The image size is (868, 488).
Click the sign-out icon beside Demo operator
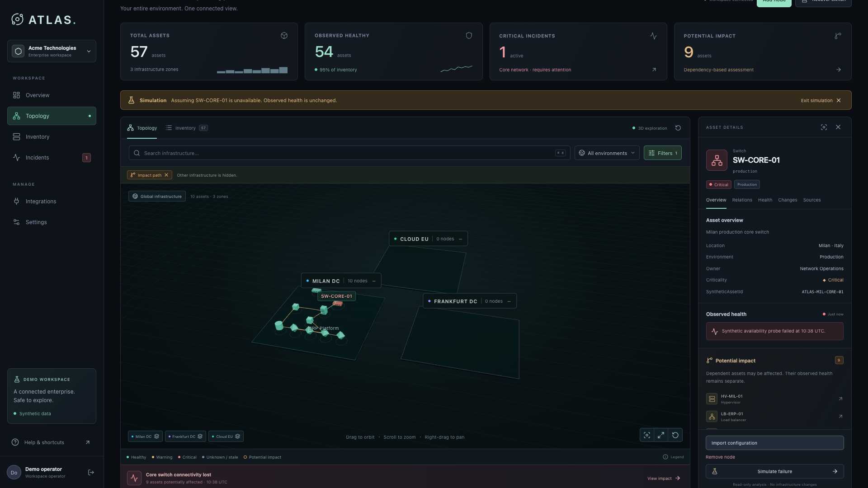(91, 473)
